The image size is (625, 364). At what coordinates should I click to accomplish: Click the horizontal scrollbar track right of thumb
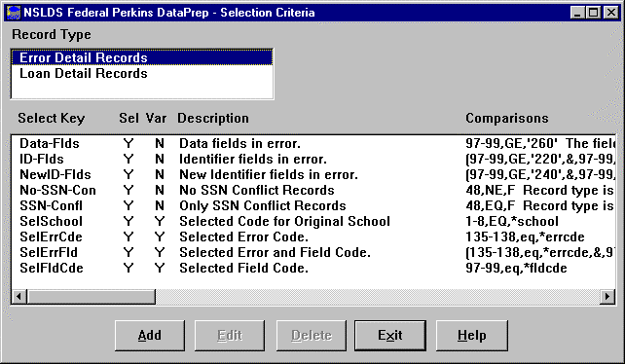378,296
